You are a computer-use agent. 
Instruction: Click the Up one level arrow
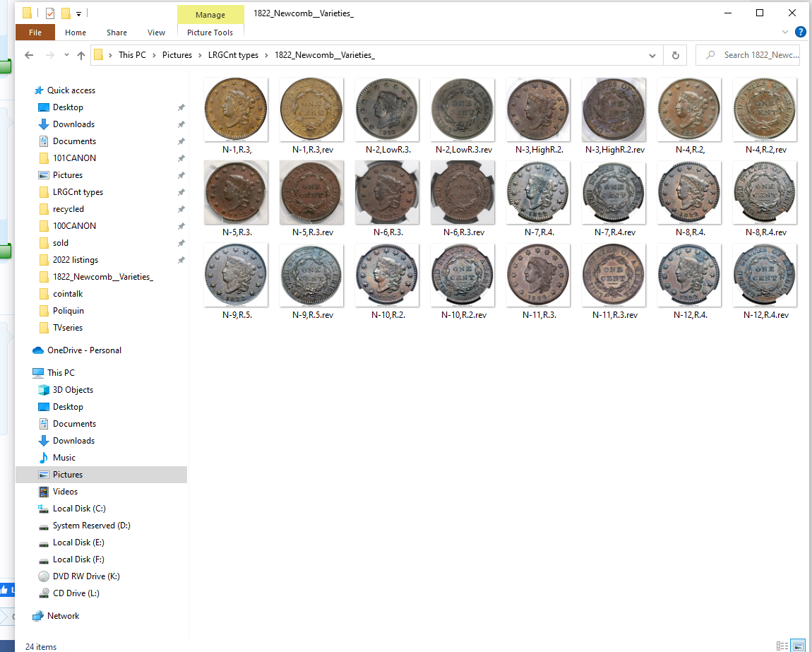click(x=81, y=55)
